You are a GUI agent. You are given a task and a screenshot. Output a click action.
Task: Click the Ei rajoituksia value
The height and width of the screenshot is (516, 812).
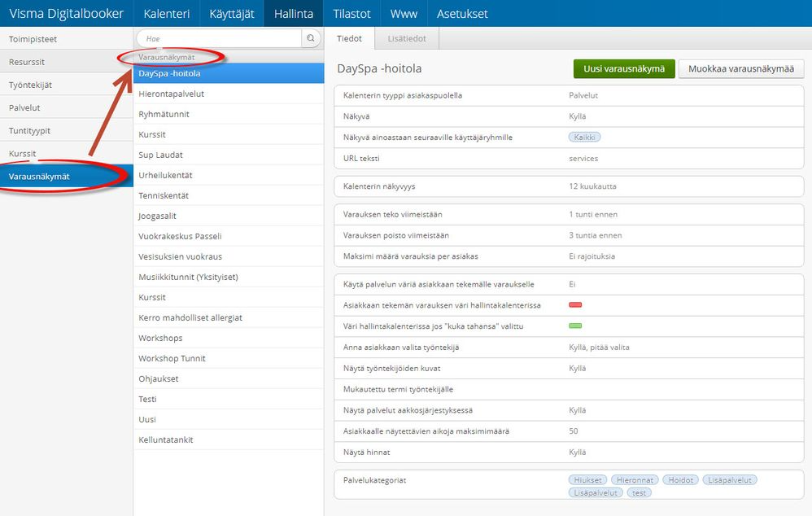592,256
